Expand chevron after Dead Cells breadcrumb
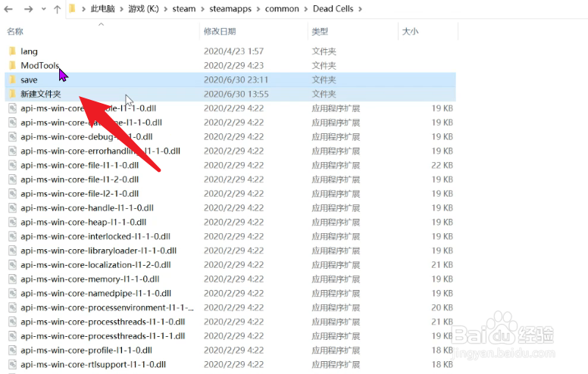 coord(361,9)
